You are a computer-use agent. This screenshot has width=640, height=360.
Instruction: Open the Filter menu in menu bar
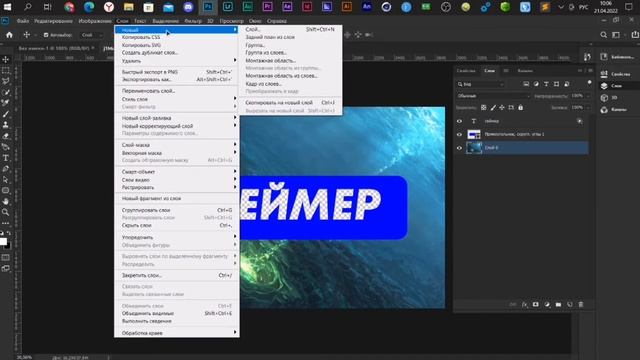point(193,21)
